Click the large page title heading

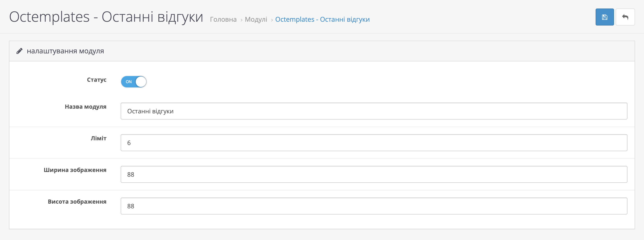[106, 17]
